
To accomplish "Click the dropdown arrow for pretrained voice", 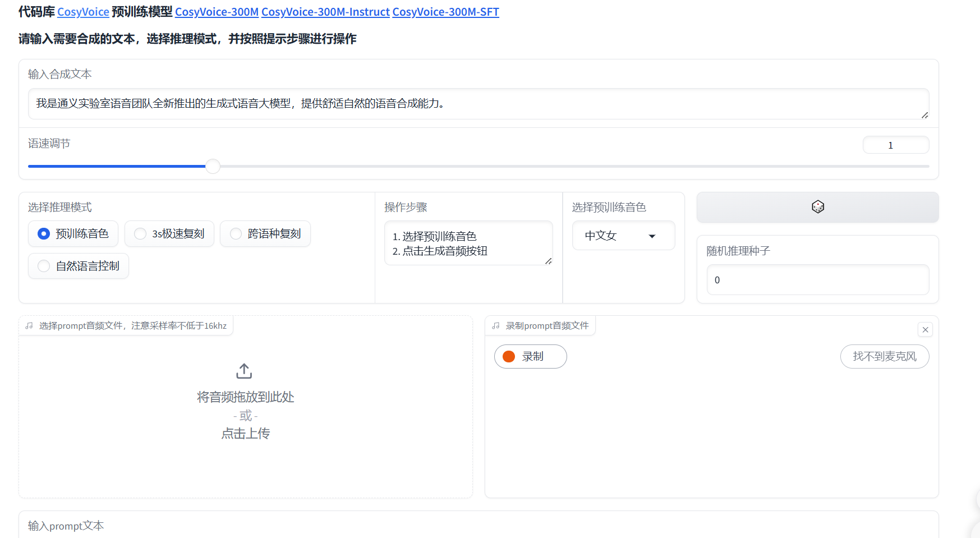I will click(652, 236).
